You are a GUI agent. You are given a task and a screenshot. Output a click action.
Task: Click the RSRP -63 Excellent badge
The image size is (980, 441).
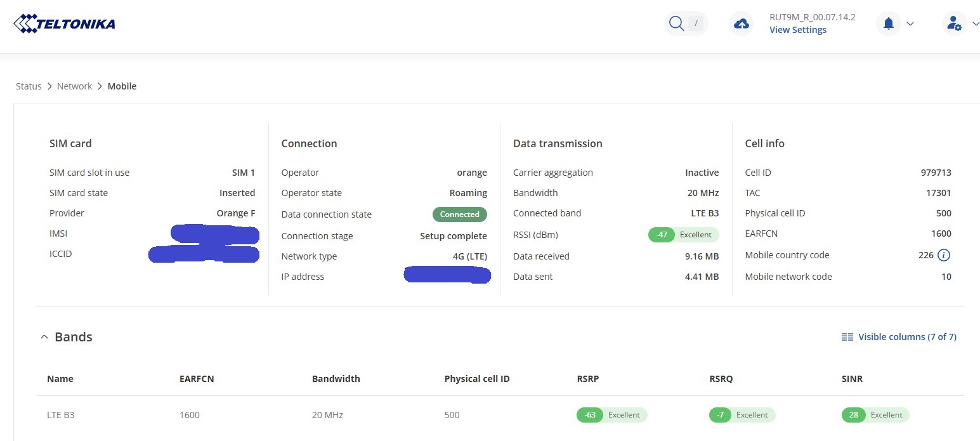(611, 415)
